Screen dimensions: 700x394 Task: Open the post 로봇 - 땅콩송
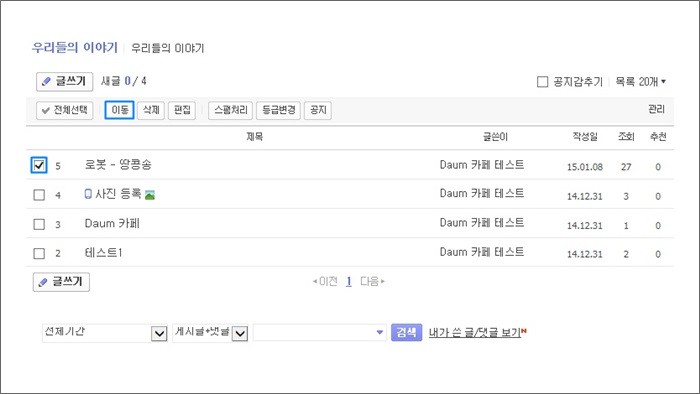click(x=118, y=165)
